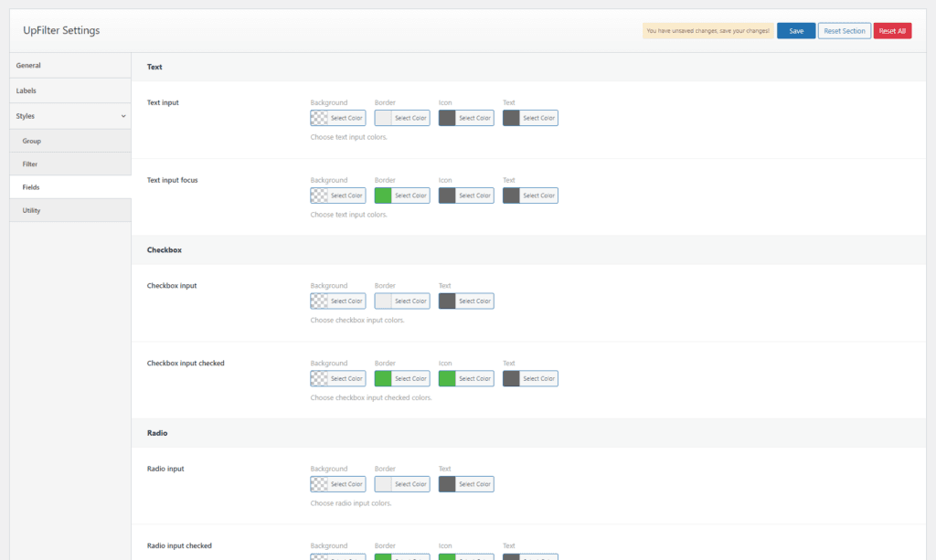Pick Text input focus Text color
Image resolution: width=936 pixels, height=560 pixels.
point(529,195)
